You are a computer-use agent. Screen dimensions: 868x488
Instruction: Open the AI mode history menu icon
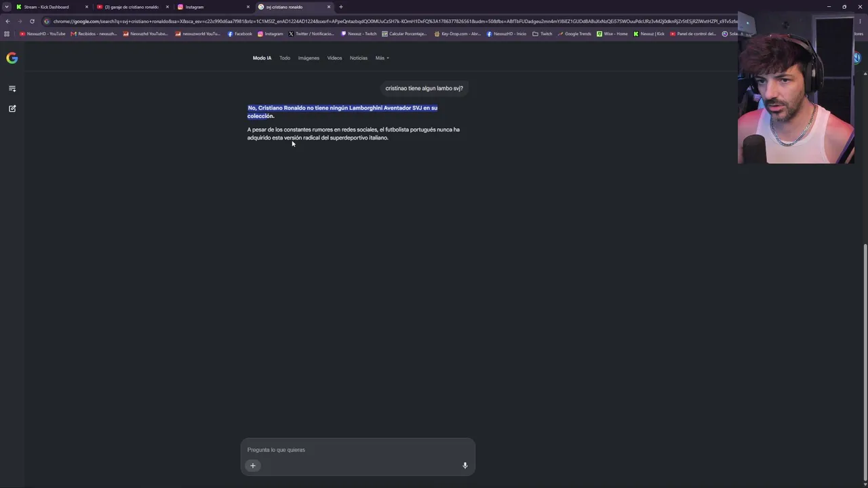[x=12, y=89]
